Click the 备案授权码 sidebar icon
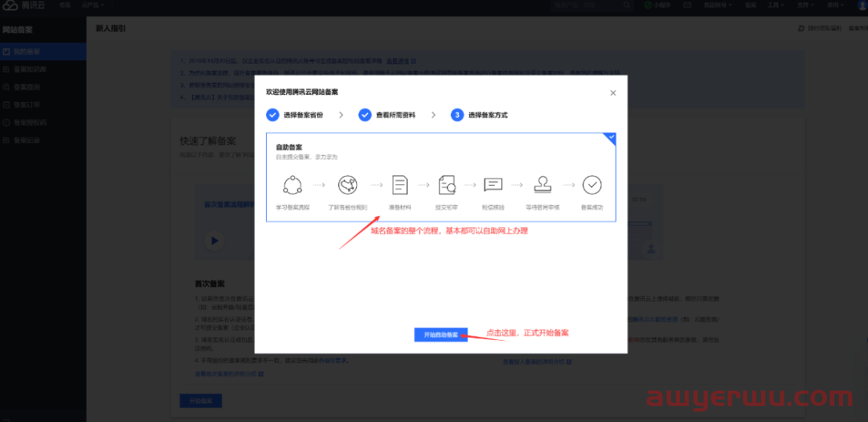Viewport: 868px width, 422px height. (6, 122)
